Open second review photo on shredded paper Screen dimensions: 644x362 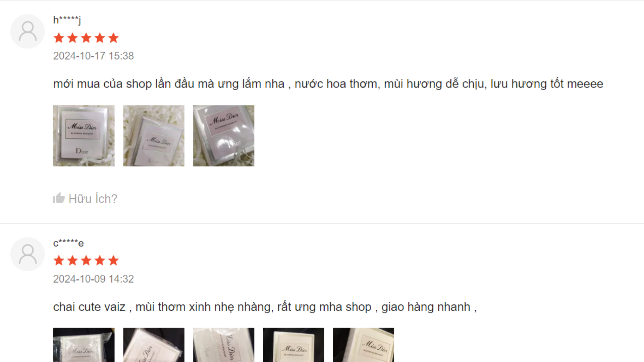154,136
